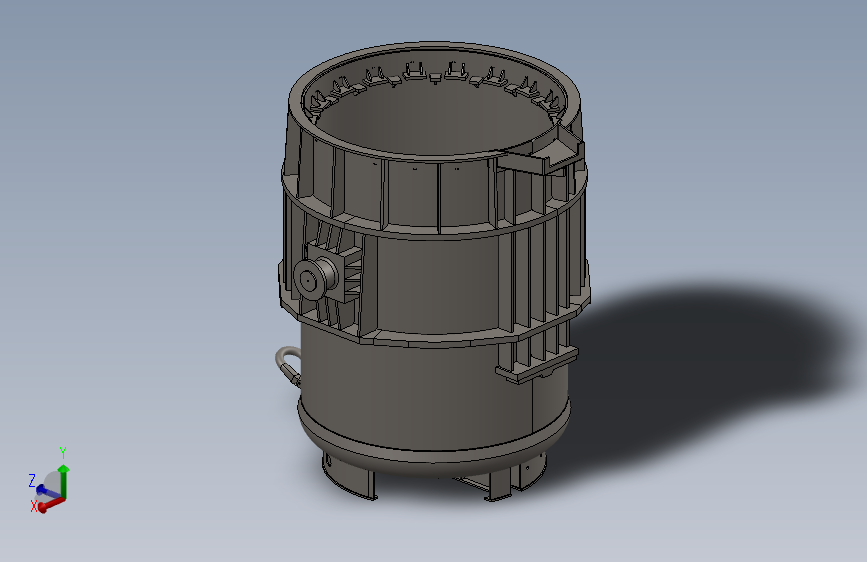867x562 pixels.
Task: Click the green Y axis arrow of the triad
Action: (x=64, y=481)
